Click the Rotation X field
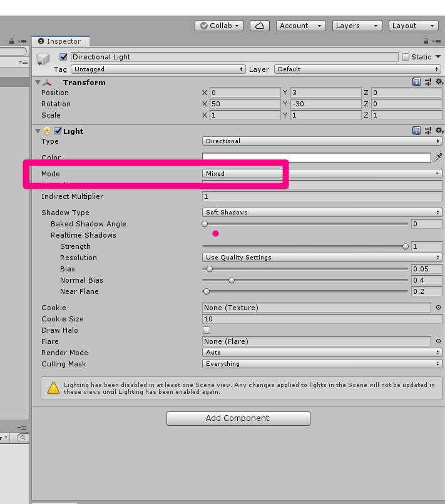Image resolution: width=445 pixels, height=504 pixels. (245, 104)
